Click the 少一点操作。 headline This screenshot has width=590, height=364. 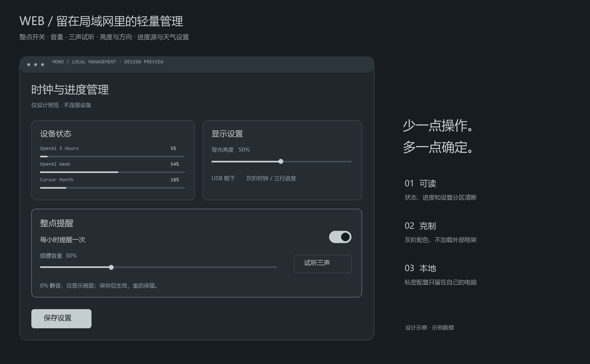point(438,125)
